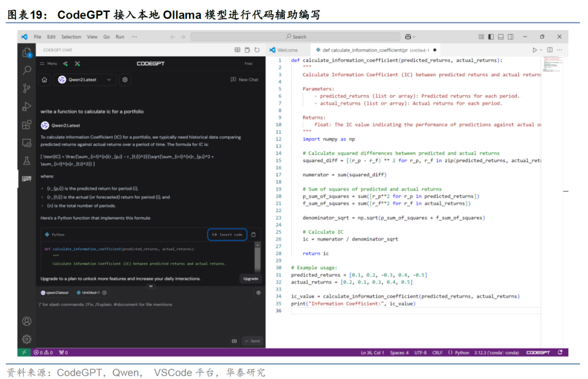Open the Accounts icon in activity bar
The image size is (588, 379).
point(26,321)
